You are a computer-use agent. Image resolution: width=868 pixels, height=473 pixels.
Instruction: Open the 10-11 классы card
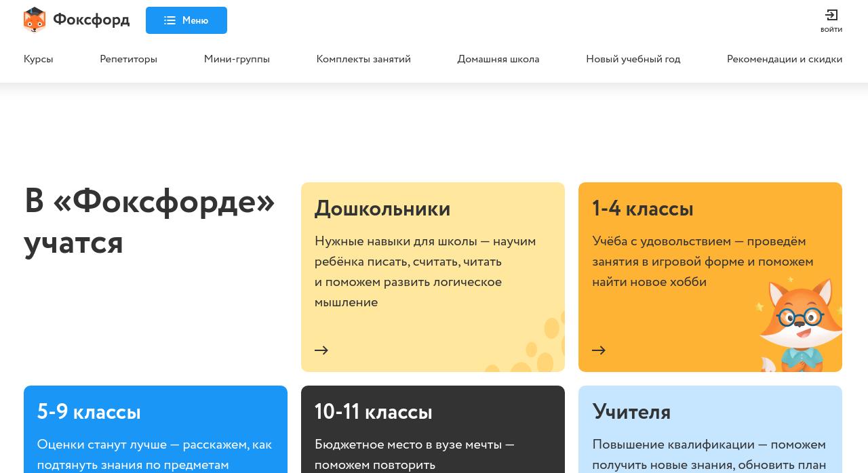[x=433, y=429]
